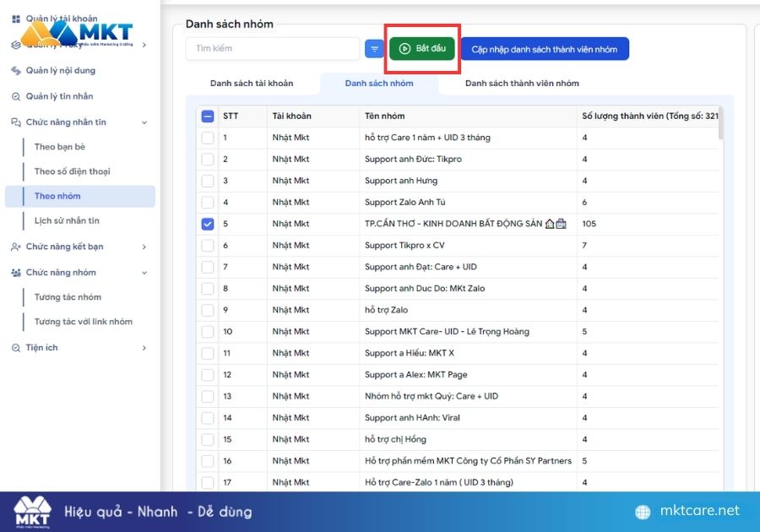
Task: Click the Tiện ích sidebar icon
Action: pyautogui.click(x=16, y=348)
